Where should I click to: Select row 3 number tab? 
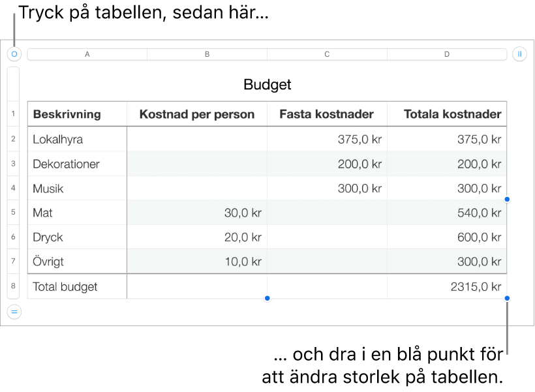pyautogui.click(x=13, y=164)
